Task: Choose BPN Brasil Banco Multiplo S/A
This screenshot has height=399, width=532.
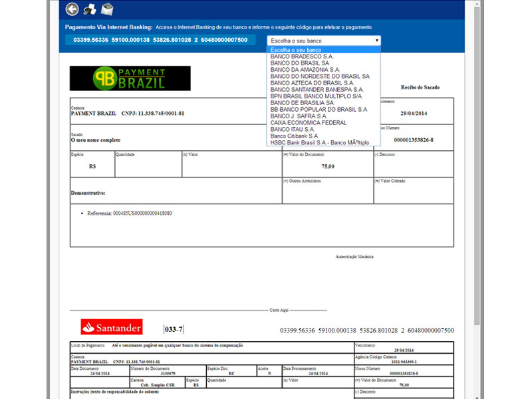Action: [316, 96]
